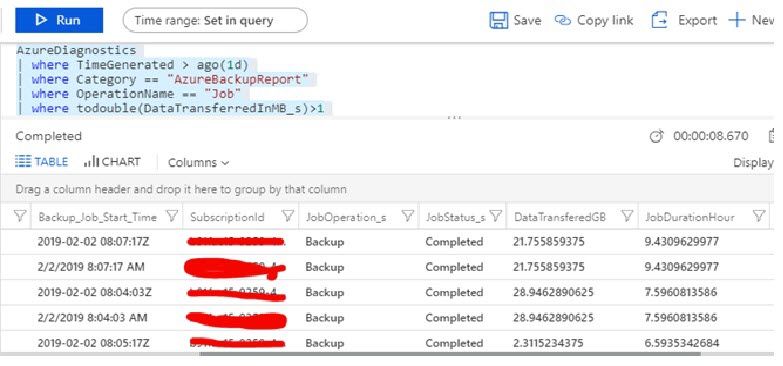Click the query text in editor
The height and width of the screenshot is (366, 783).
(x=171, y=79)
